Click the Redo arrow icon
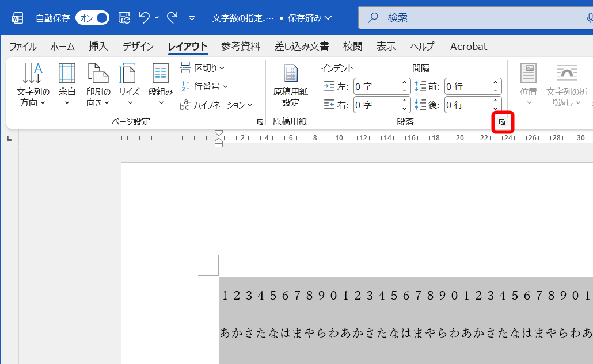The image size is (593, 364). tap(173, 17)
